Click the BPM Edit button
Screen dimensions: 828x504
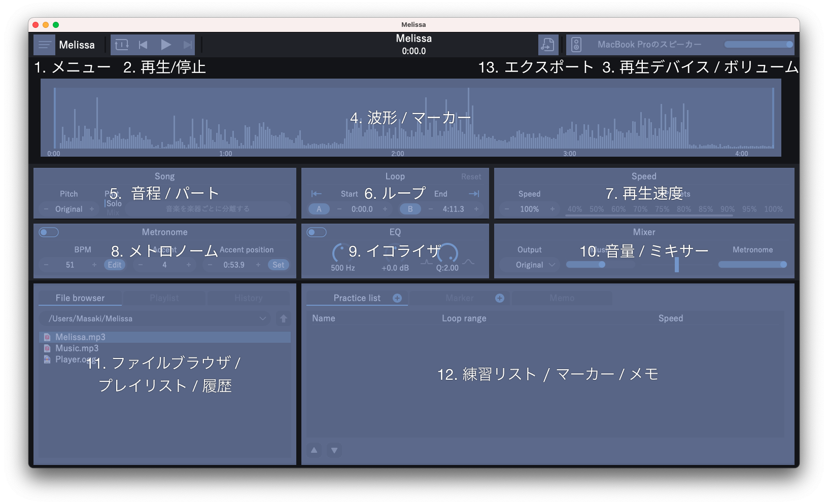point(115,265)
